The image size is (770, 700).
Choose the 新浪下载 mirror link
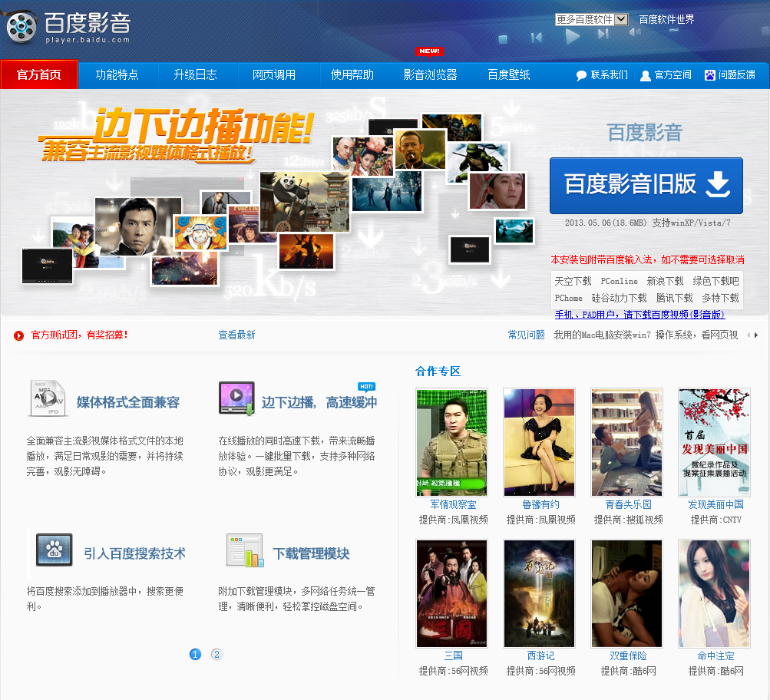[x=665, y=281]
